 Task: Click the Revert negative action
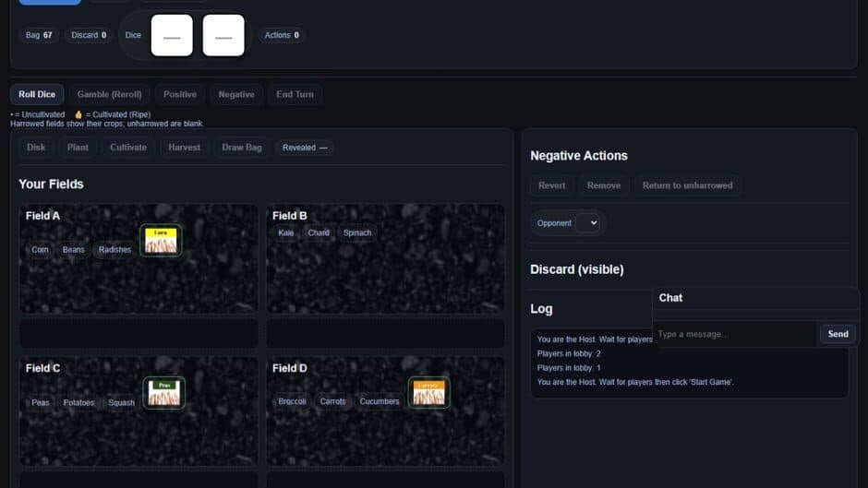tap(552, 186)
